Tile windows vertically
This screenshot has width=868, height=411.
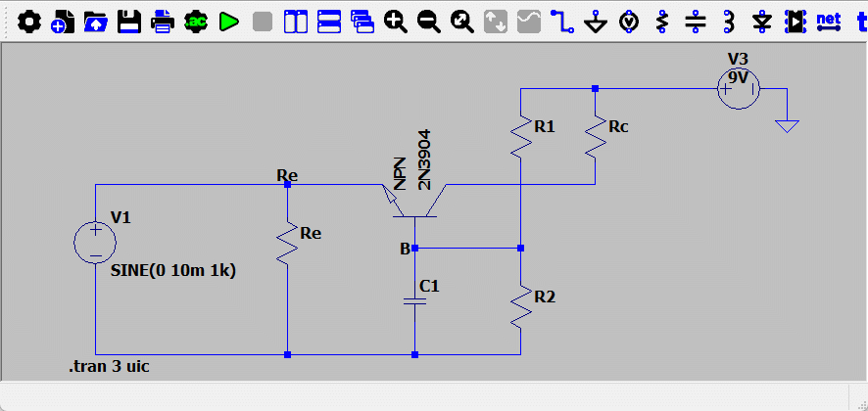coord(296,22)
